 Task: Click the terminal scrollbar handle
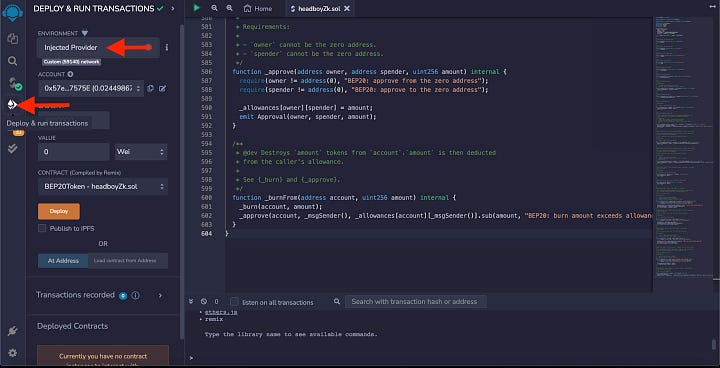tap(714, 345)
